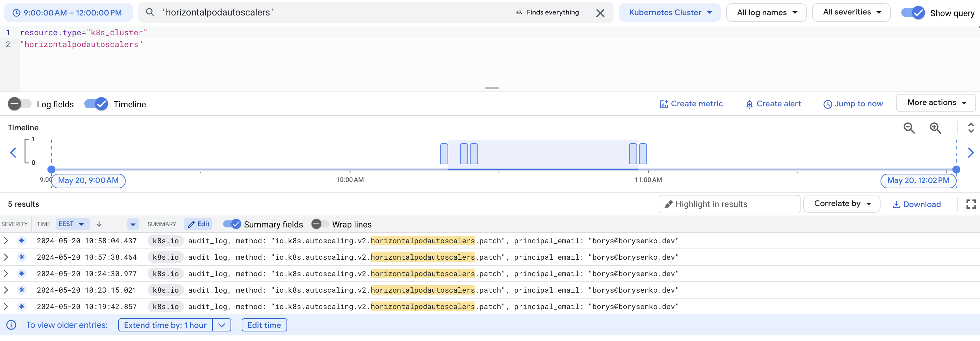The width and height of the screenshot is (980, 341).
Task: Open the All severities dropdown
Action: click(x=851, y=13)
